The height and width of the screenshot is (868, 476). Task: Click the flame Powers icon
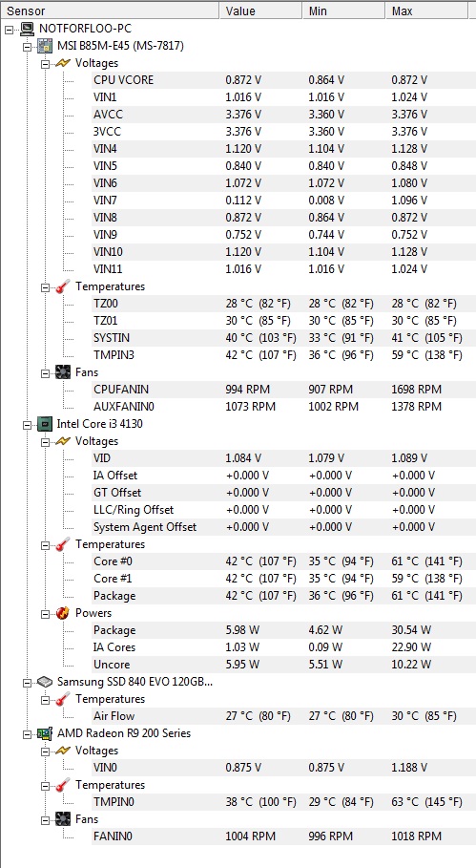(x=63, y=613)
